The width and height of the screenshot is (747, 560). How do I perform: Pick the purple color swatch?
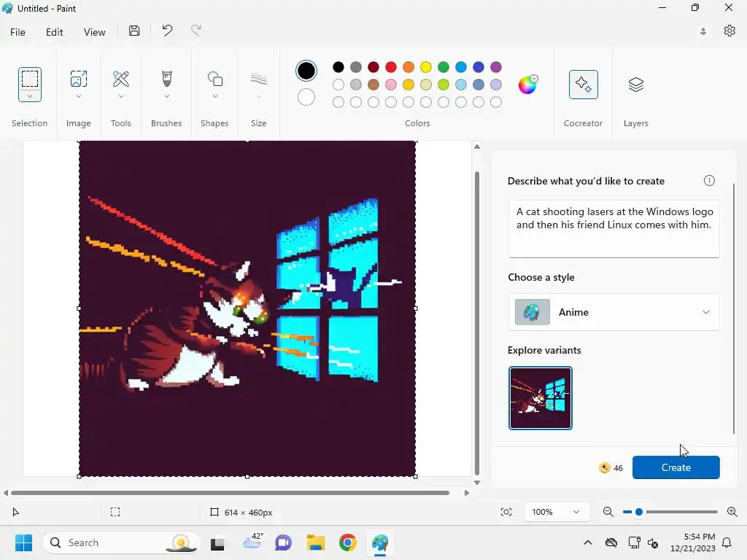[496, 67]
